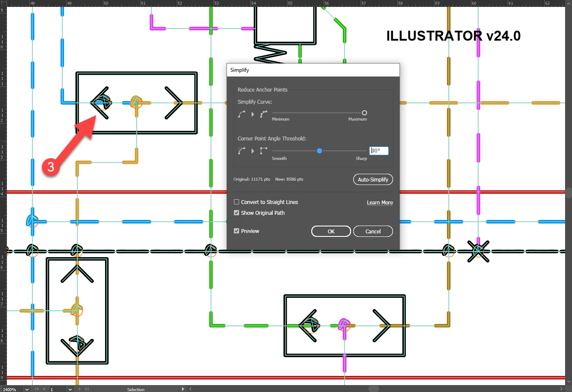Click the horizontal scrollbar thumb
The width and height of the screenshot is (572, 392).
374,389
